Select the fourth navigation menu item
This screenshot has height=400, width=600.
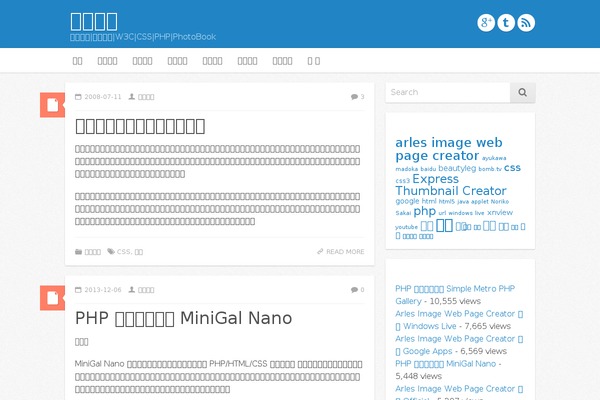[x=178, y=61]
